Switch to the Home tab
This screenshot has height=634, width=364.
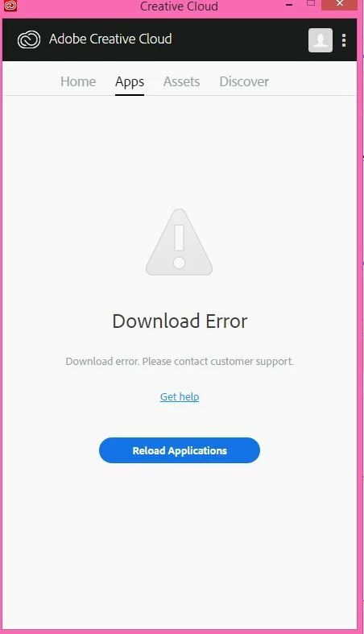tap(78, 81)
